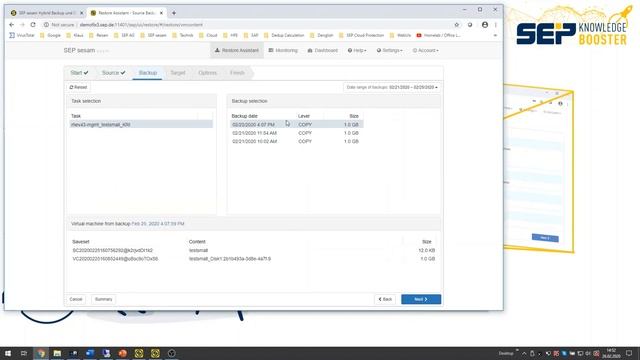Expand the Help dropdown menu
Screen dimensions: 640x360
click(x=357, y=51)
